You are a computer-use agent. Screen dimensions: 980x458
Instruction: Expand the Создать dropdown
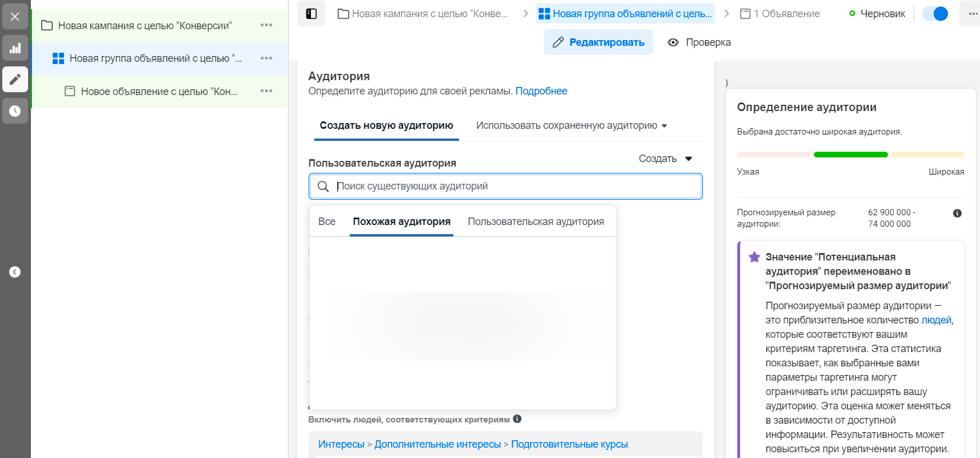point(665,159)
